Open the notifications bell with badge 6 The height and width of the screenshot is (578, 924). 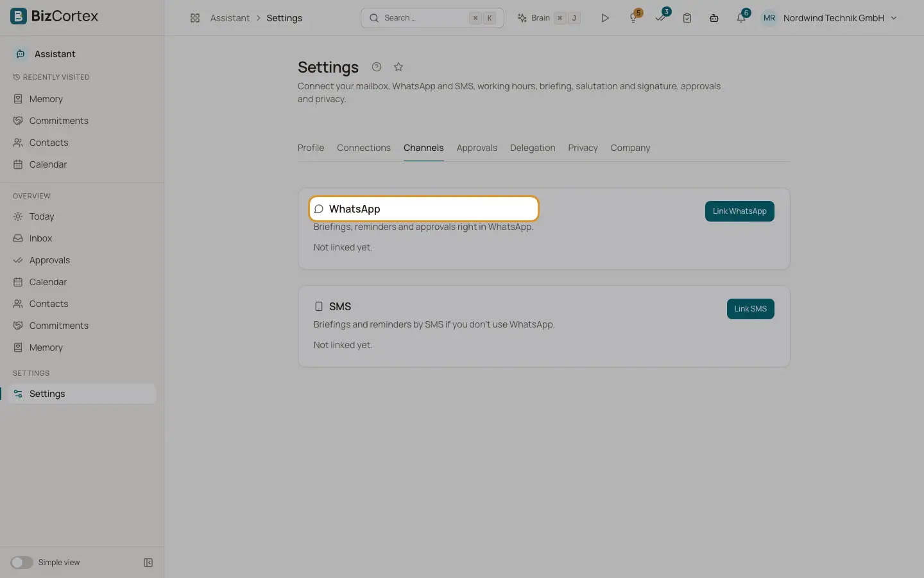[741, 18]
